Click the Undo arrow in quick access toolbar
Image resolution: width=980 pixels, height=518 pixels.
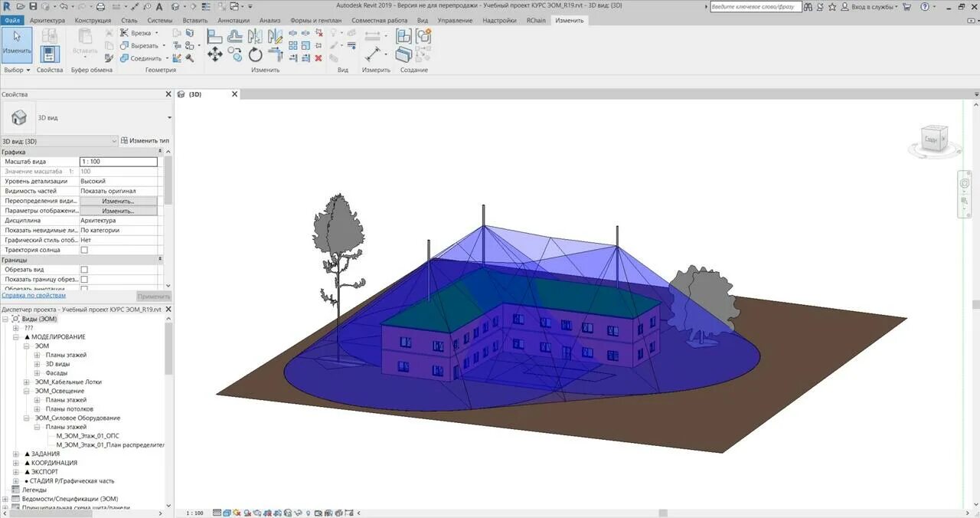click(64, 6)
